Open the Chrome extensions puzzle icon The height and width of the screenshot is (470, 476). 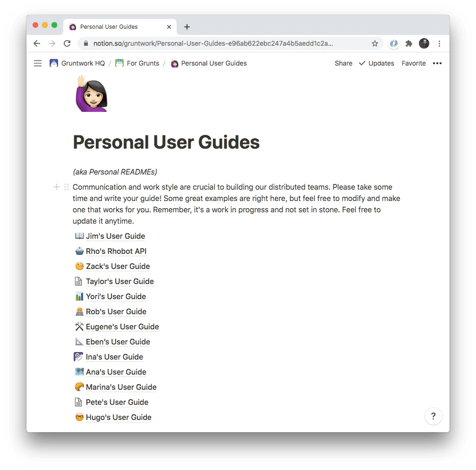coord(409,43)
